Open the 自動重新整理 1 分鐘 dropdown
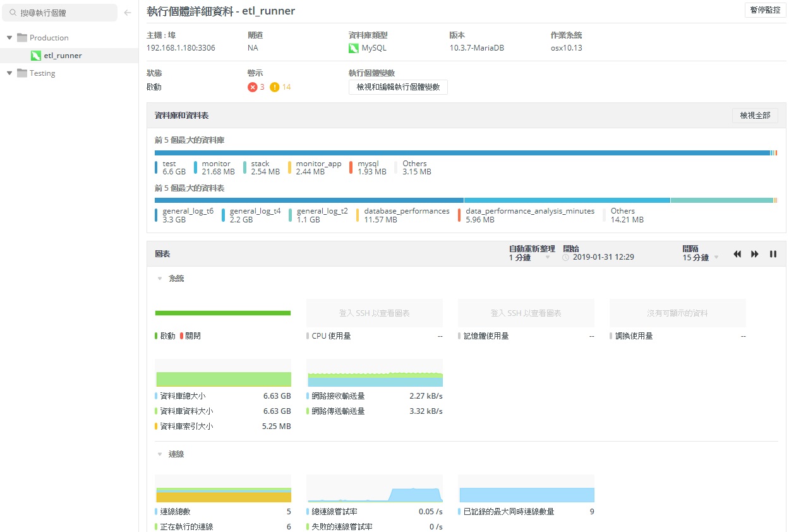This screenshot has width=789, height=532. tap(547, 258)
